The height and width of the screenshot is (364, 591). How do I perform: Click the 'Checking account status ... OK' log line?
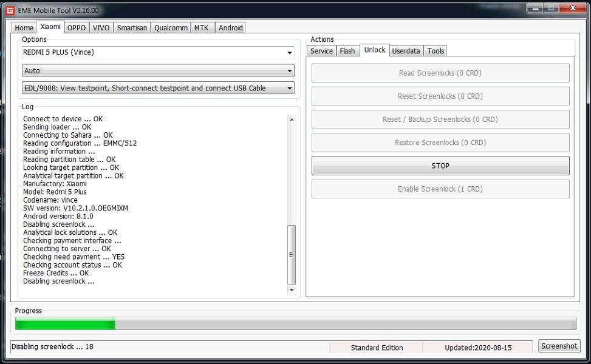[x=72, y=265]
